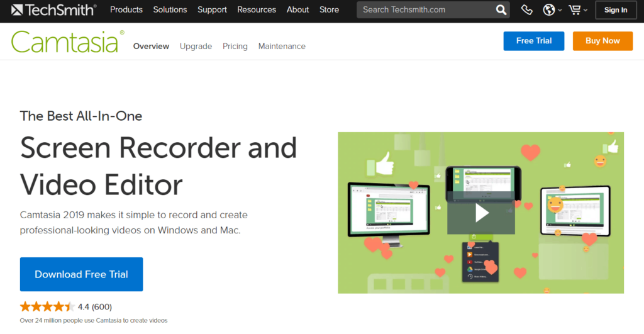Expand the globe region dropdown arrow
This screenshot has width=644, height=334.
(x=560, y=10)
